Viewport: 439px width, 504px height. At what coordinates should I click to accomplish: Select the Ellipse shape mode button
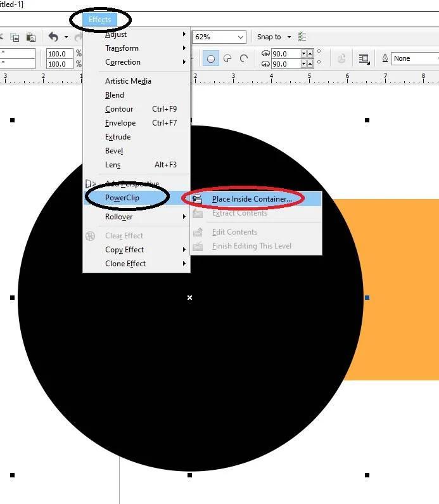click(211, 58)
